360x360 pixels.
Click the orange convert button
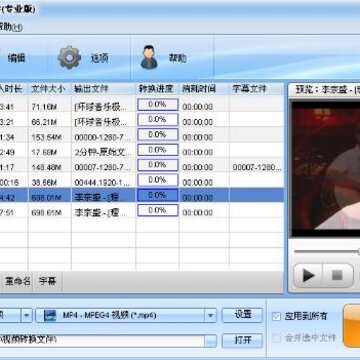coord(352,325)
